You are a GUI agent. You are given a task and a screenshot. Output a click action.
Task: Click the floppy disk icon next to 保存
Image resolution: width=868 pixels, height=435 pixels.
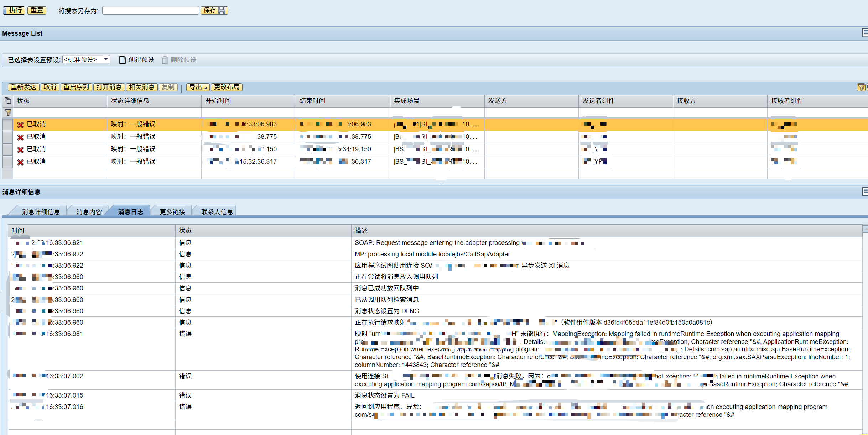pyautogui.click(x=222, y=10)
